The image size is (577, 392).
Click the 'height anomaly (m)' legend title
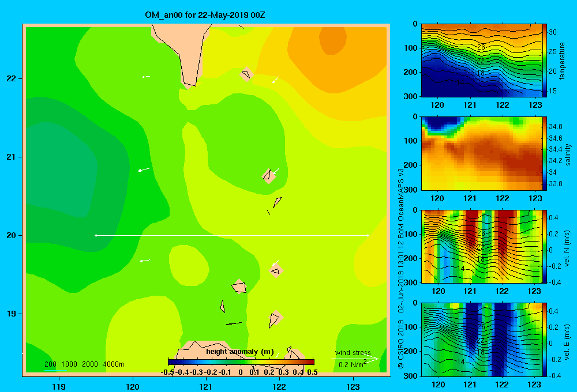coord(240,352)
